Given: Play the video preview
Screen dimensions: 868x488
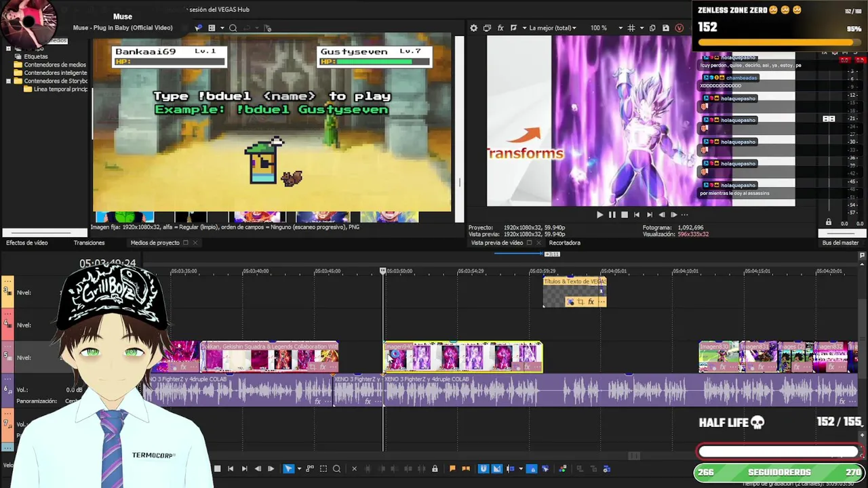Looking at the screenshot, I should coord(599,215).
